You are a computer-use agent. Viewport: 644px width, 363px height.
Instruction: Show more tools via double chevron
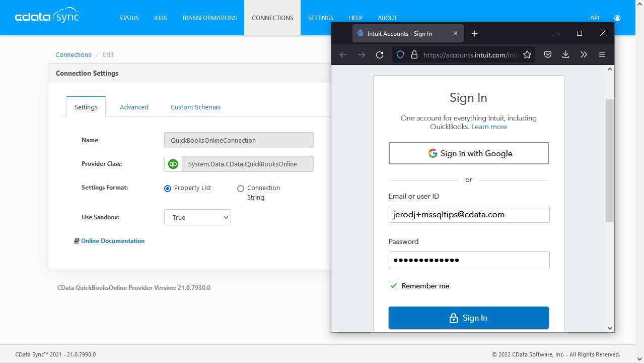pyautogui.click(x=584, y=54)
